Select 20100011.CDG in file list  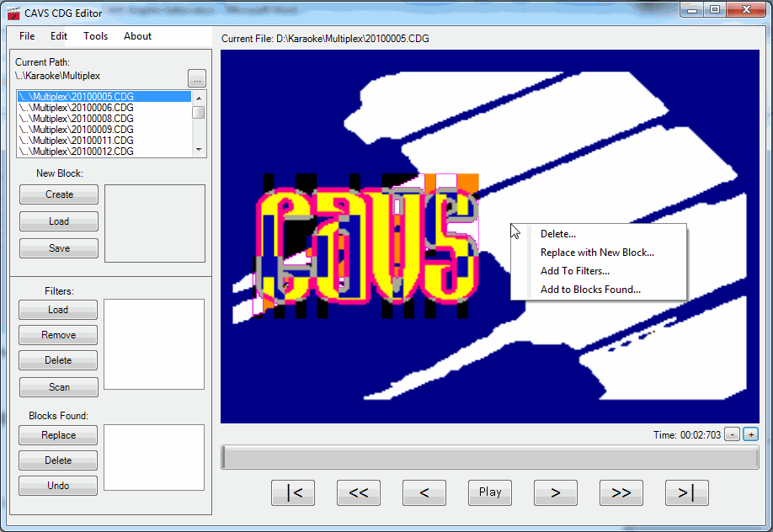tap(104, 141)
